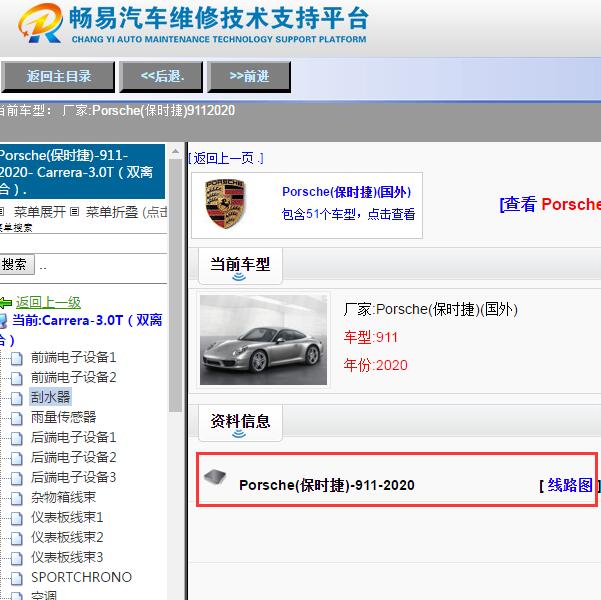This screenshot has height=600, width=601.
Task: Open 仪表板线束1 tree item
Action: coord(67,517)
